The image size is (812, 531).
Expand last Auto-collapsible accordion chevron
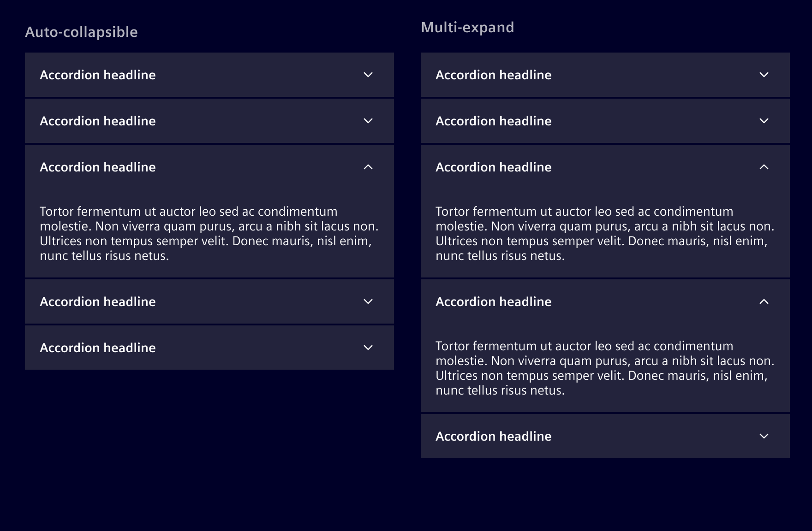tap(368, 348)
